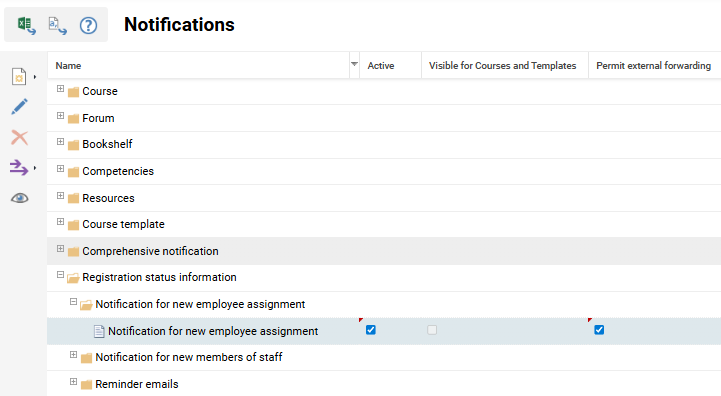Expand the Reminder emails folder
This screenshot has width=721, height=396.
[x=73, y=382]
